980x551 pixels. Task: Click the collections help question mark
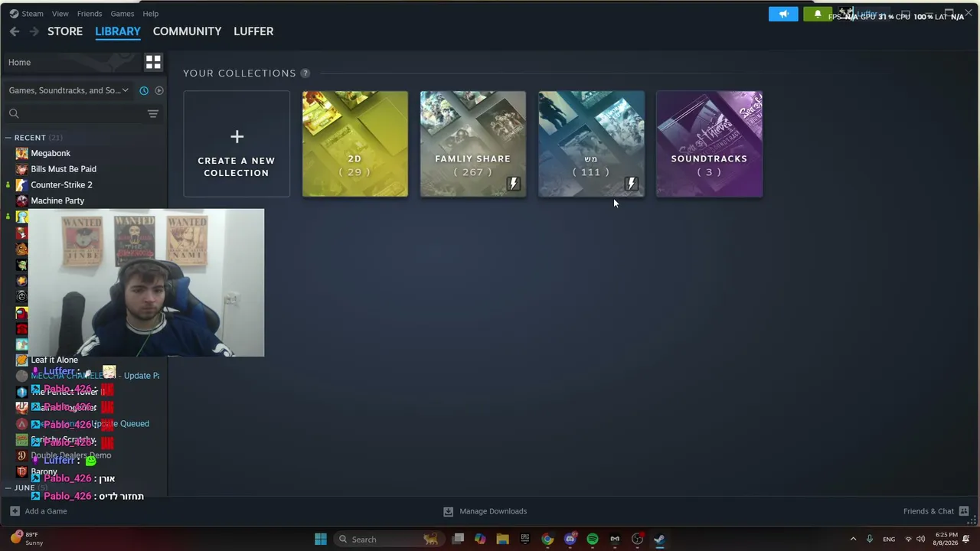click(305, 73)
